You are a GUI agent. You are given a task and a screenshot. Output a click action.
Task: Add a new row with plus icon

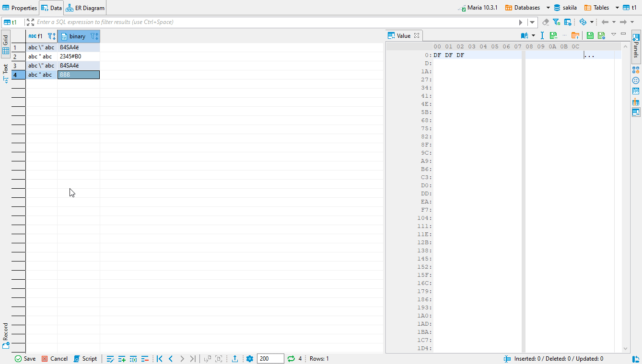[122, 359]
